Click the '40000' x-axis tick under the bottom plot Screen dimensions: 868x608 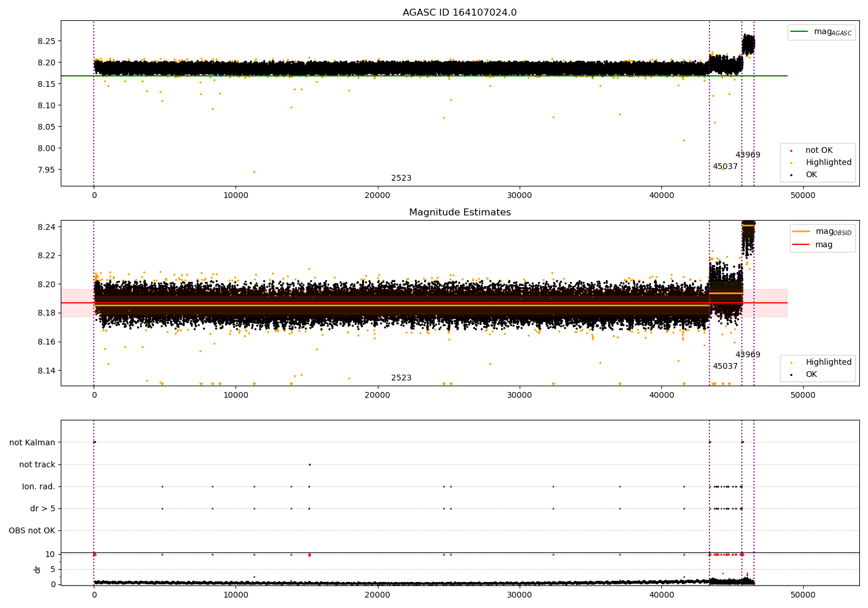tap(661, 595)
